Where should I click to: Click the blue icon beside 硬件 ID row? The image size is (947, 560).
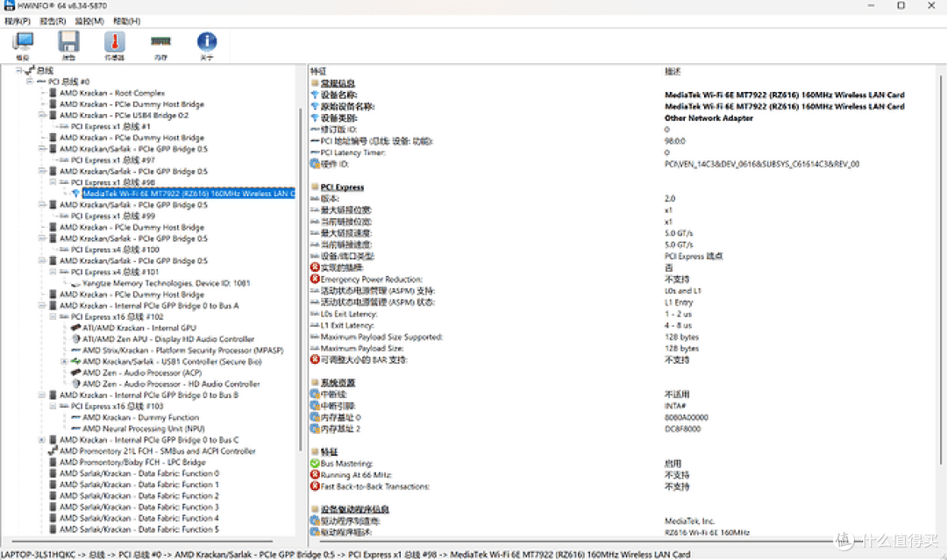coord(315,164)
